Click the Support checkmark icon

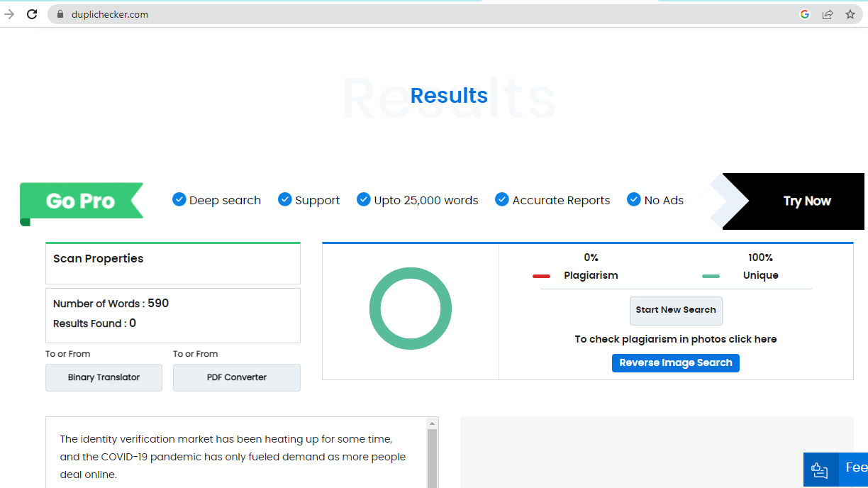pos(285,199)
